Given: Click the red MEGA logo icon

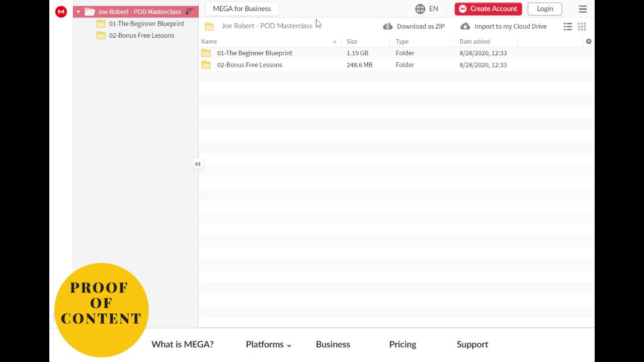Looking at the screenshot, I should [61, 12].
